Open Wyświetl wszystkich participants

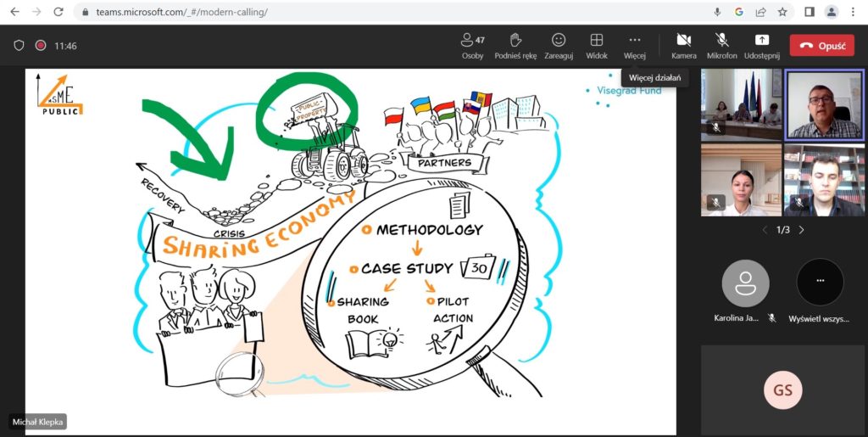tap(820, 282)
